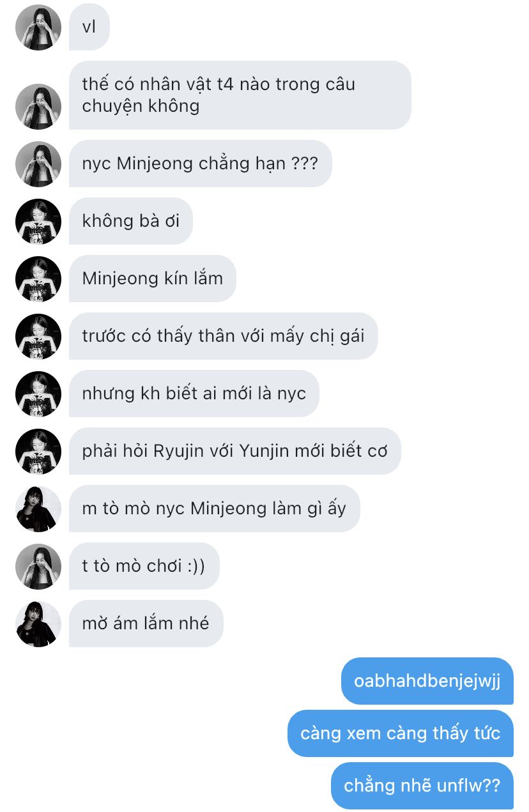Click the blue 'oabhahdbenjejwjj' sent message
The width and height of the screenshot is (529, 812).
pos(427,681)
